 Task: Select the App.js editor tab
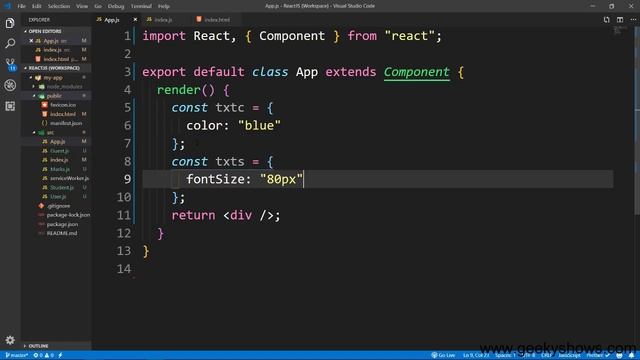[111, 20]
